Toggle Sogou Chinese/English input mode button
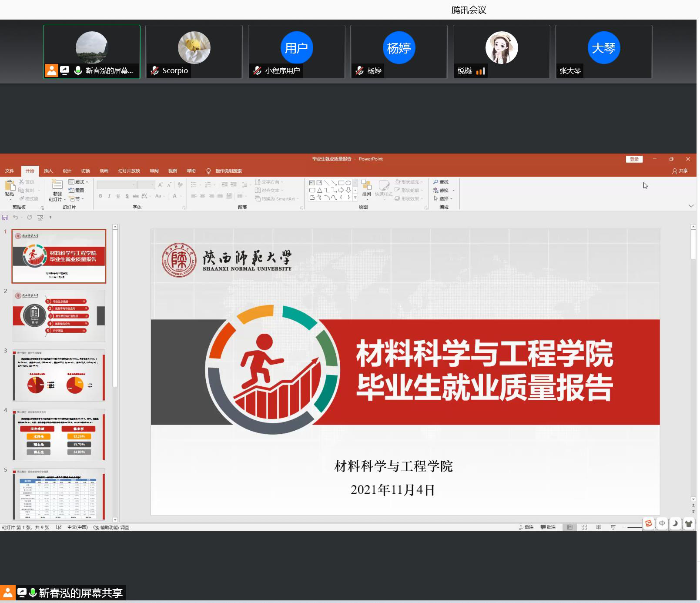This screenshot has height=603, width=700. (662, 523)
